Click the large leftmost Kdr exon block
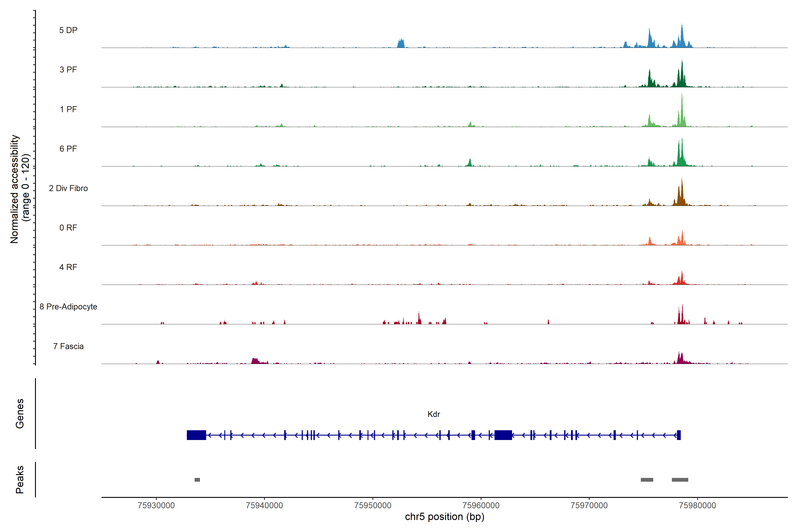 (196, 435)
